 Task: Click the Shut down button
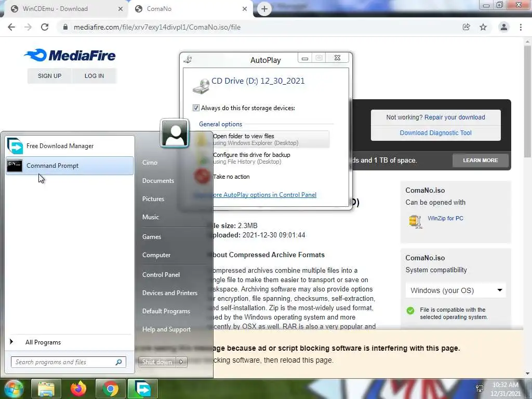coord(157,362)
